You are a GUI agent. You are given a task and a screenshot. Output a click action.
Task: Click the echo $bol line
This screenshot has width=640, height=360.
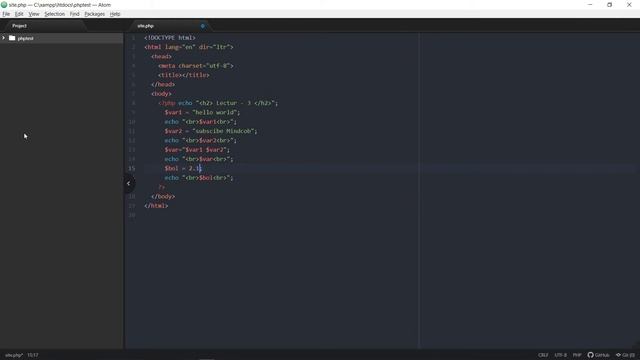pos(199,178)
